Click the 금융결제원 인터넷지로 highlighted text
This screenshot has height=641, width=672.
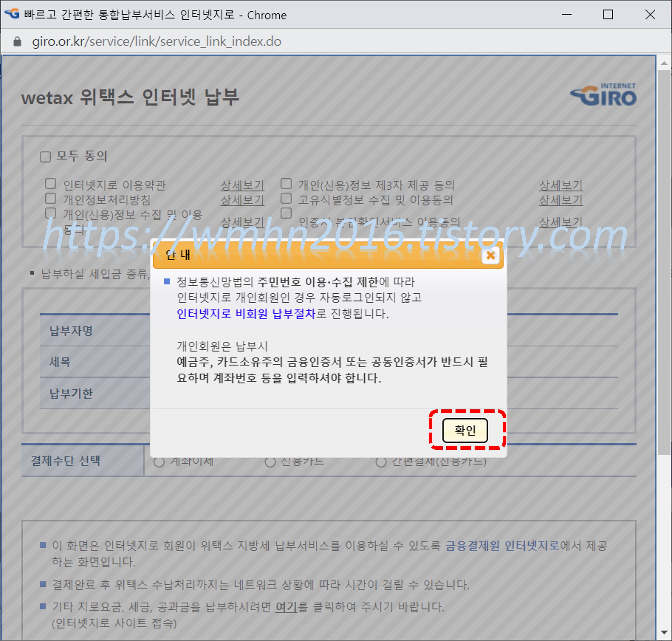tap(502, 546)
